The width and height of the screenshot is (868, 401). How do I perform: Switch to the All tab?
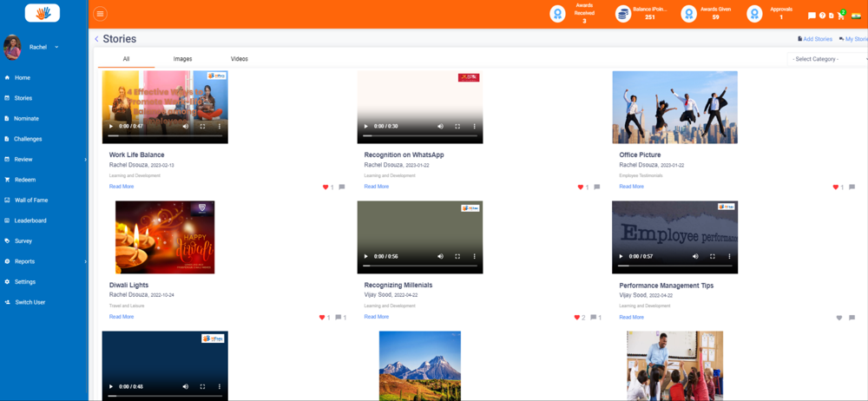pyautogui.click(x=126, y=59)
